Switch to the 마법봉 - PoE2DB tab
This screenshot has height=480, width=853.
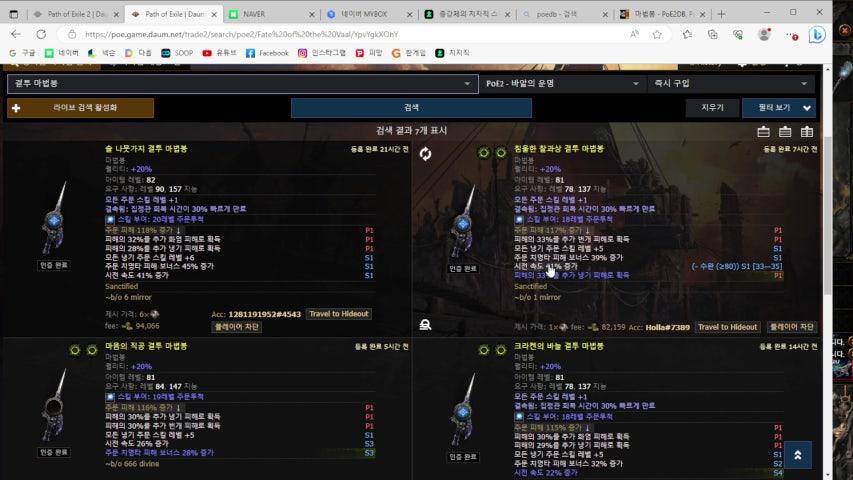[x=662, y=14]
